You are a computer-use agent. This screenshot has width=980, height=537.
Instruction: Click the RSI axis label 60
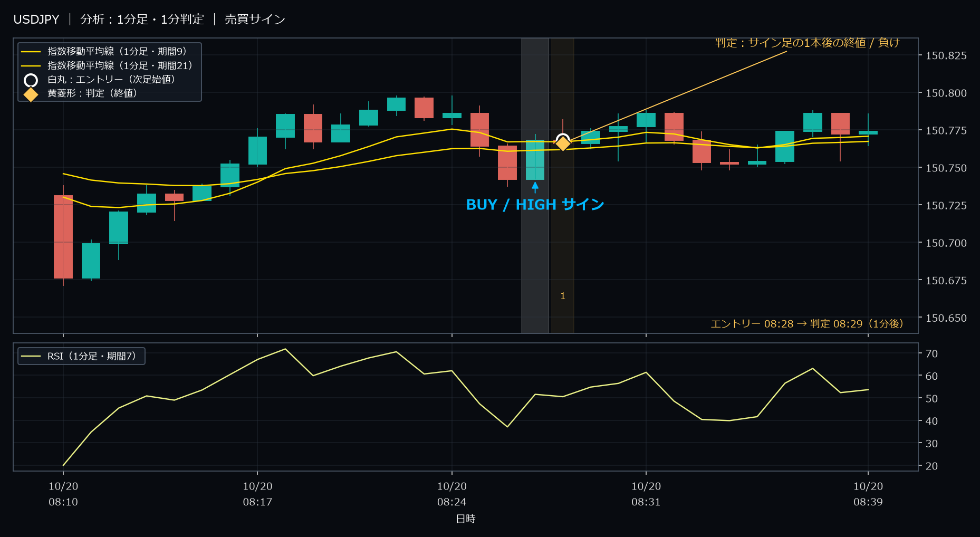click(x=931, y=376)
